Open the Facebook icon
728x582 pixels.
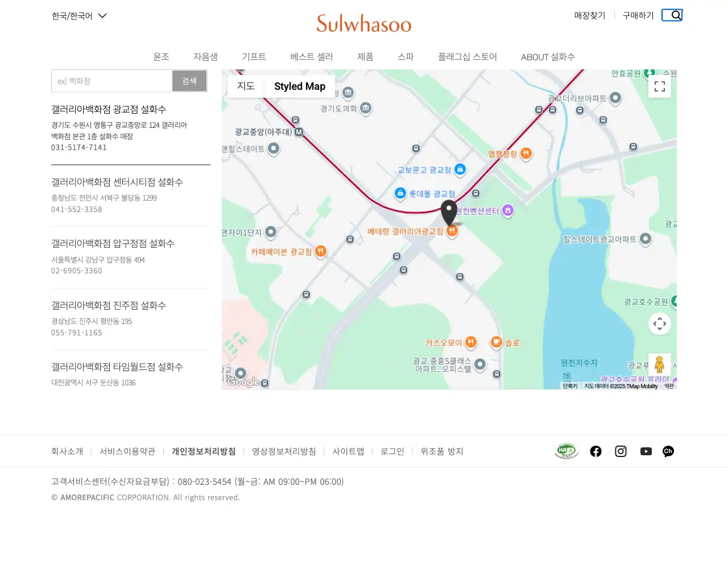tap(595, 451)
